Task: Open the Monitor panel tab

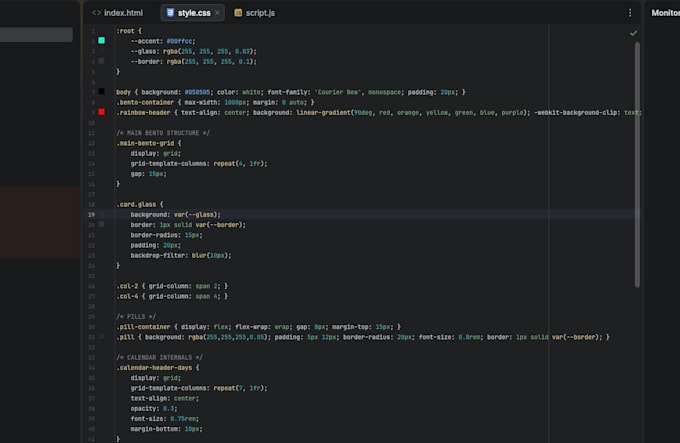Action: point(665,13)
